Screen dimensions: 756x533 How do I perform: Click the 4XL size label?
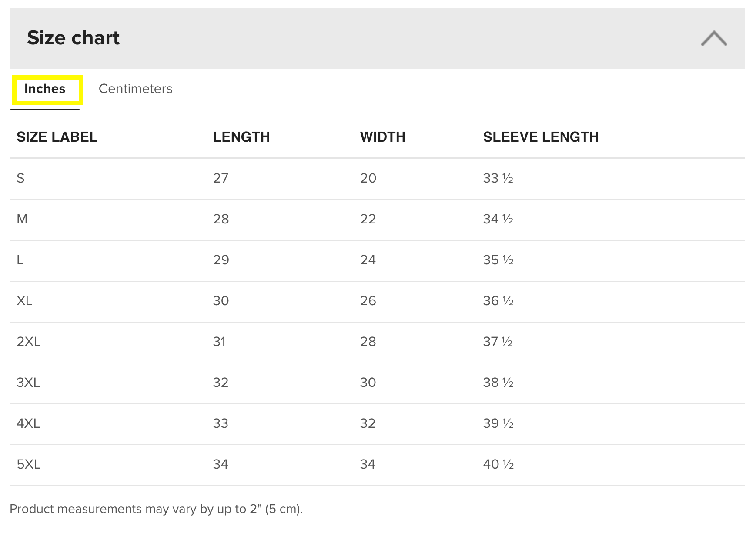[x=28, y=423]
